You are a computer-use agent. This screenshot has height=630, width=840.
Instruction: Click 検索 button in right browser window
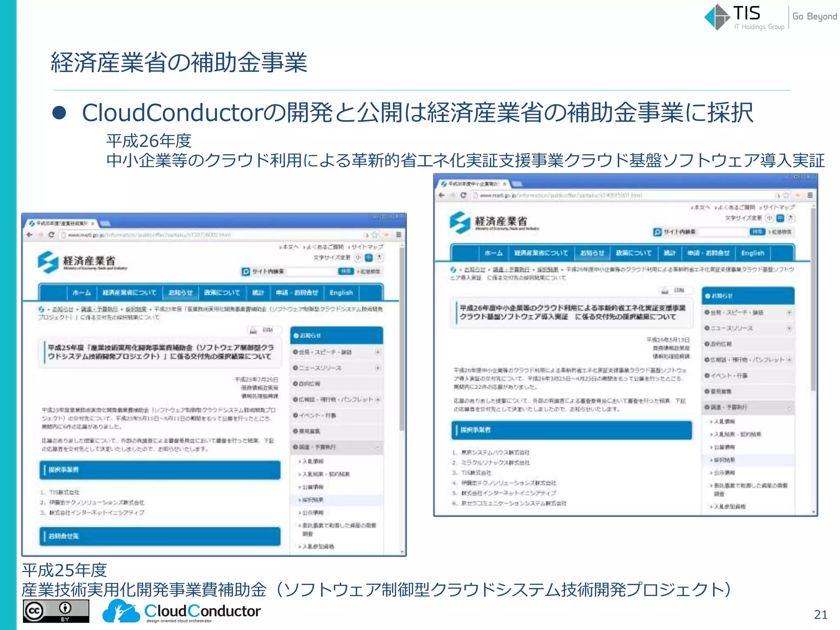[757, 232]
